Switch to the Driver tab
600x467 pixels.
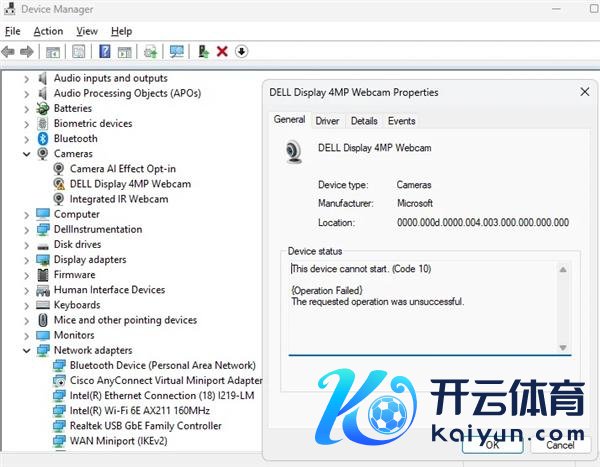pyautogui.click(x=327, y=121)
